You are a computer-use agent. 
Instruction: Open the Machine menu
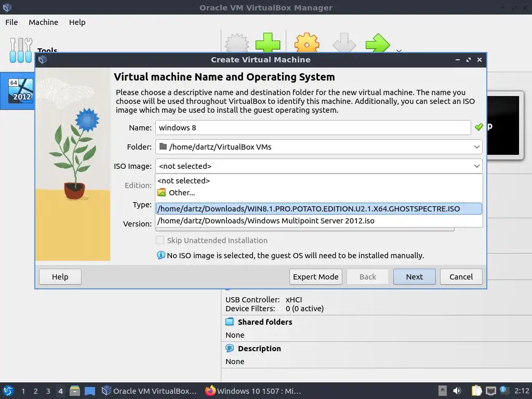tap(44, 22)
